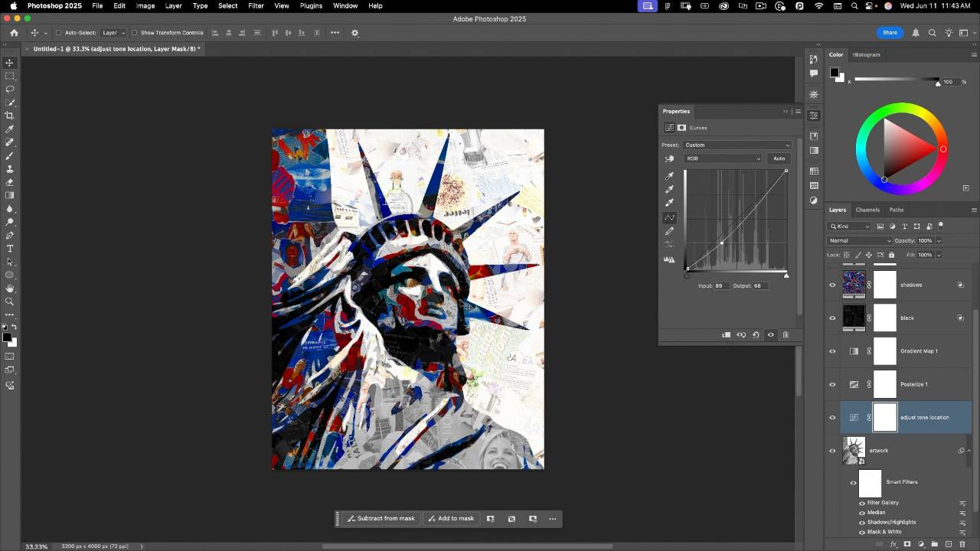The image size is (980, 551).
Task: Select the Hand tool
Action: tap(10, 289)
